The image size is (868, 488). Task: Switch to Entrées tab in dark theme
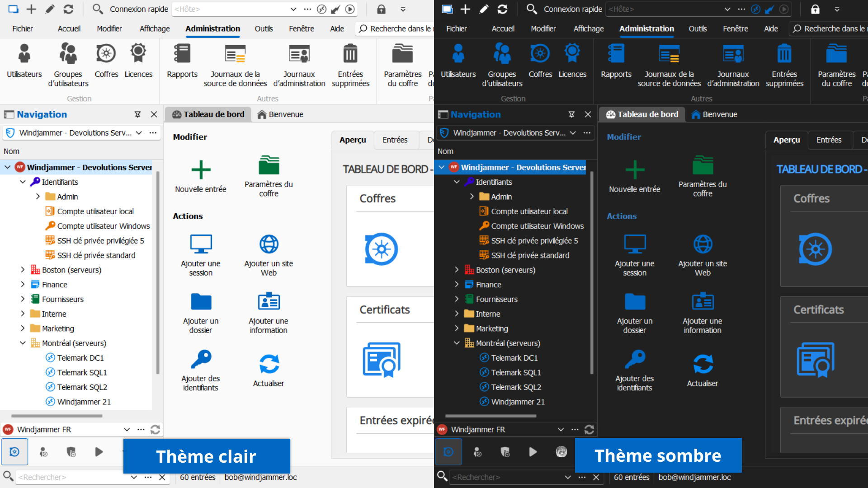point(829,140)
